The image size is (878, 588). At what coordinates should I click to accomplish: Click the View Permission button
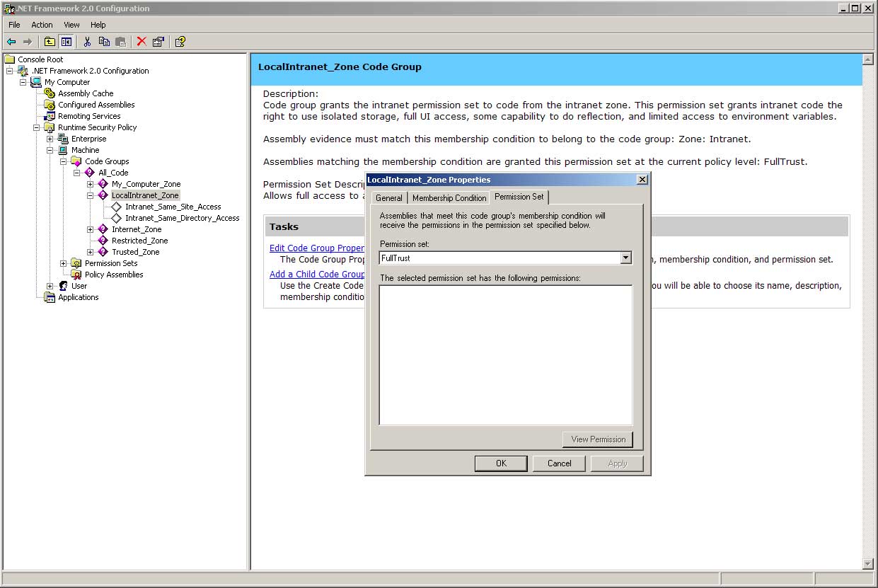[598, 439]
